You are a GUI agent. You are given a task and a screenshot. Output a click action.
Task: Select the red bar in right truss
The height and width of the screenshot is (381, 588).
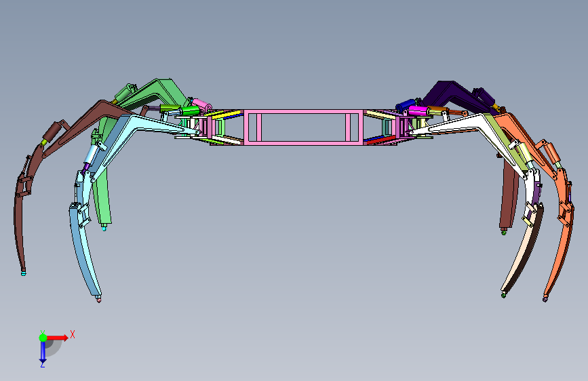(380, 140)
